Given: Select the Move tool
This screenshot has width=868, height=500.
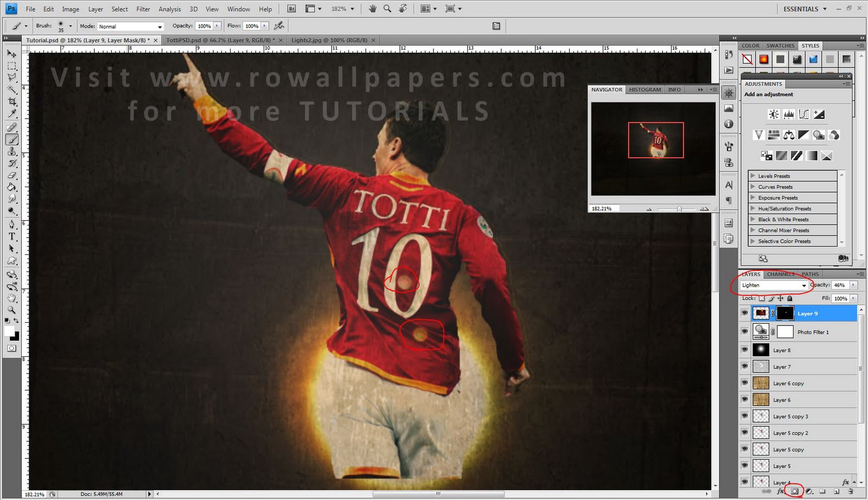Looking at the screenshot, I should coord(11,54).
